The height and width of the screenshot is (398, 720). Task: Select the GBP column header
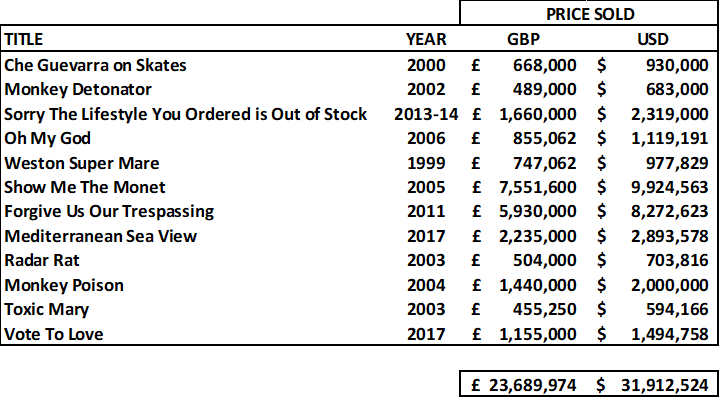click(x=523, y=39)
